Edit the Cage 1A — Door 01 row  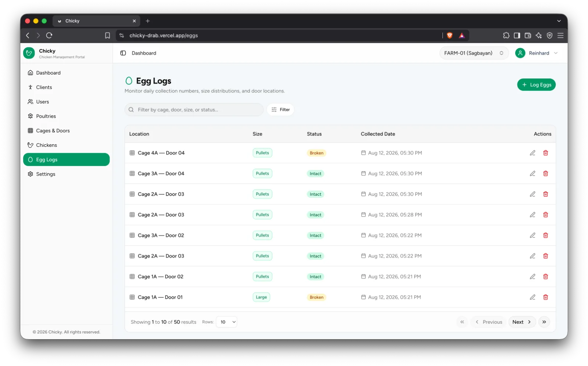(x=532, y=297)
